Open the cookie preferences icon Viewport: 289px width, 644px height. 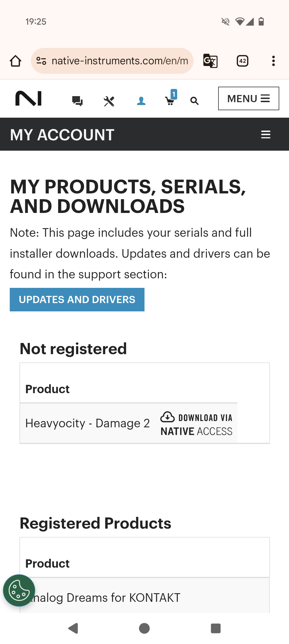19,590
